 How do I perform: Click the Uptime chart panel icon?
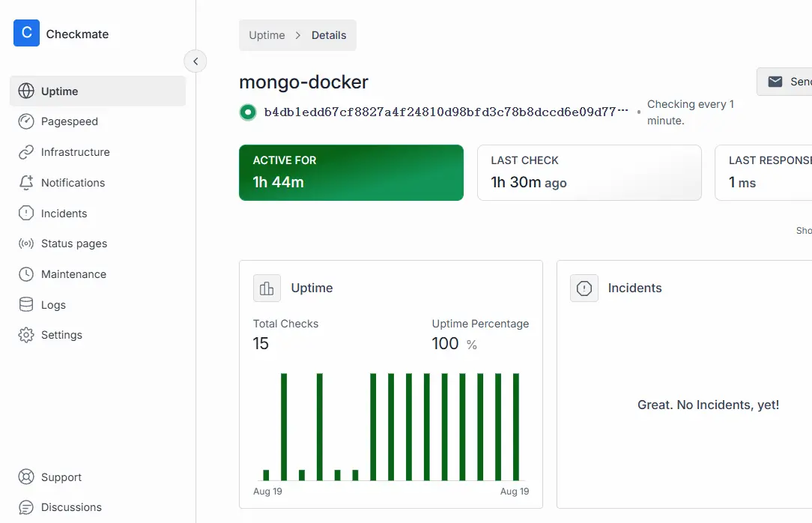click(267, 288)
